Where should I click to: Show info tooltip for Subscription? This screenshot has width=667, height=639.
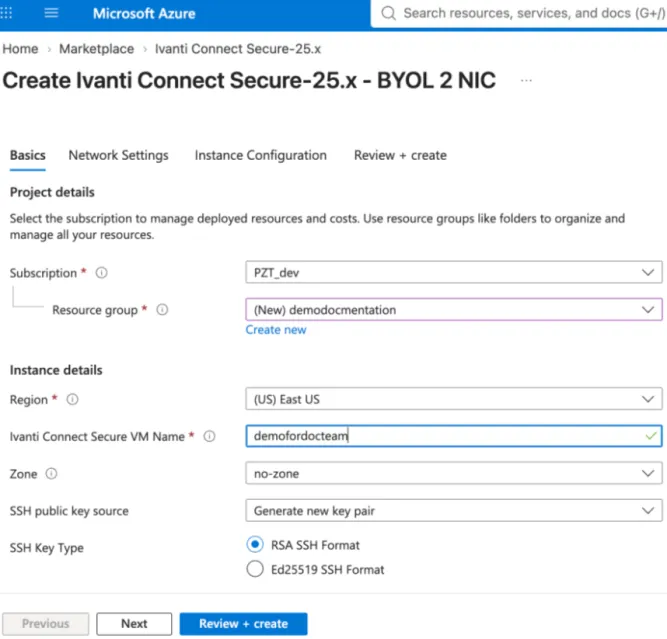pos(101,273)
